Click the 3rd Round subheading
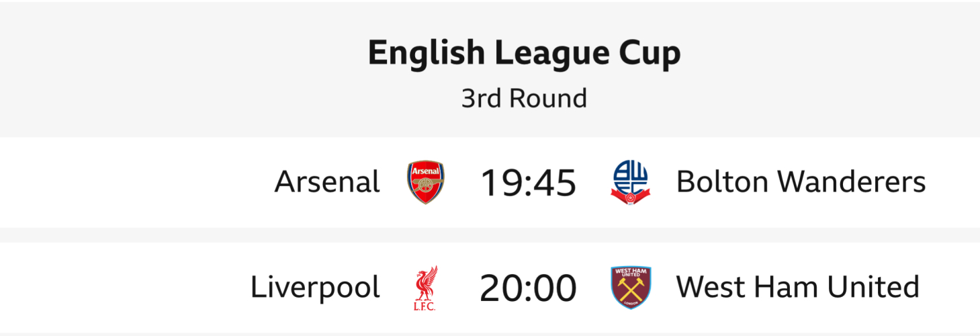 tap(524, 98)
